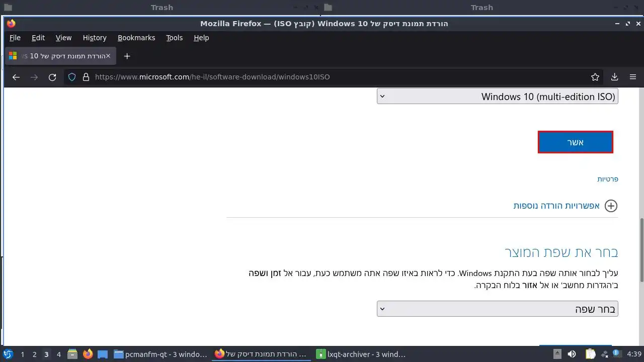This screenshot has width=644, height=362.
Task: Open the update notification tray icon
Action: point(617,354)
